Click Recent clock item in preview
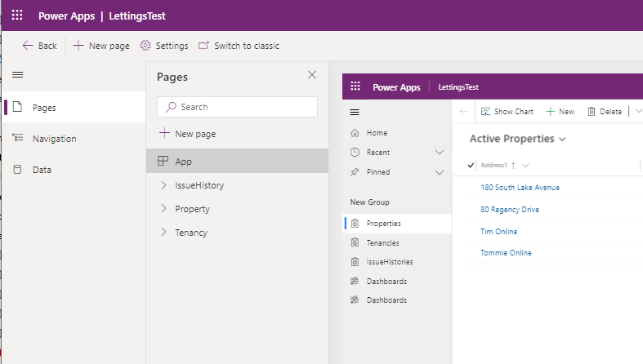 (x=370, y=153)
